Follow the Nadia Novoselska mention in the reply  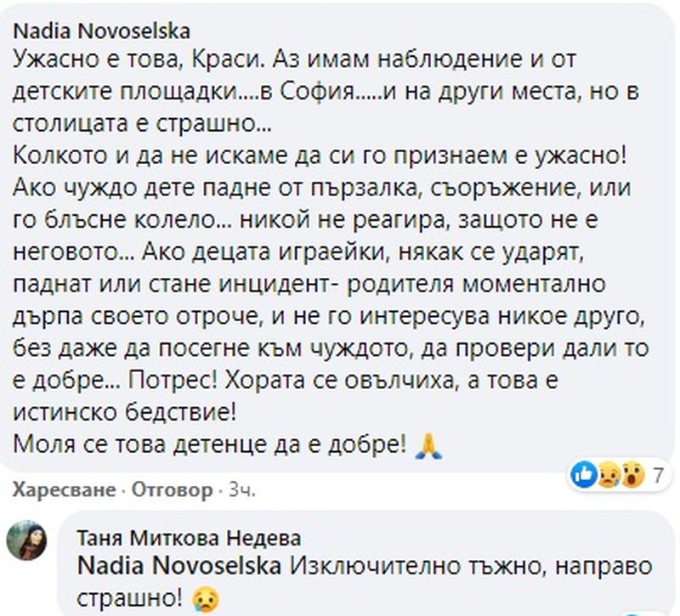coord(179,567)
